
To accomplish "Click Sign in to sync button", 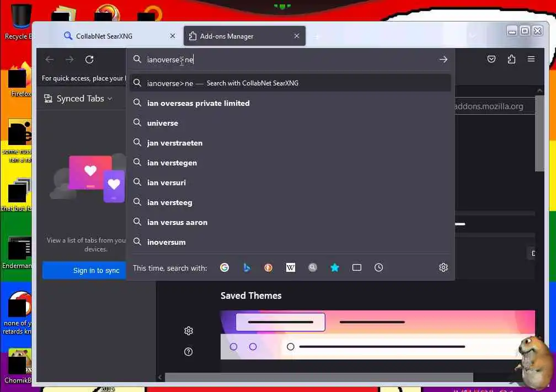I will tap(84, 270).
